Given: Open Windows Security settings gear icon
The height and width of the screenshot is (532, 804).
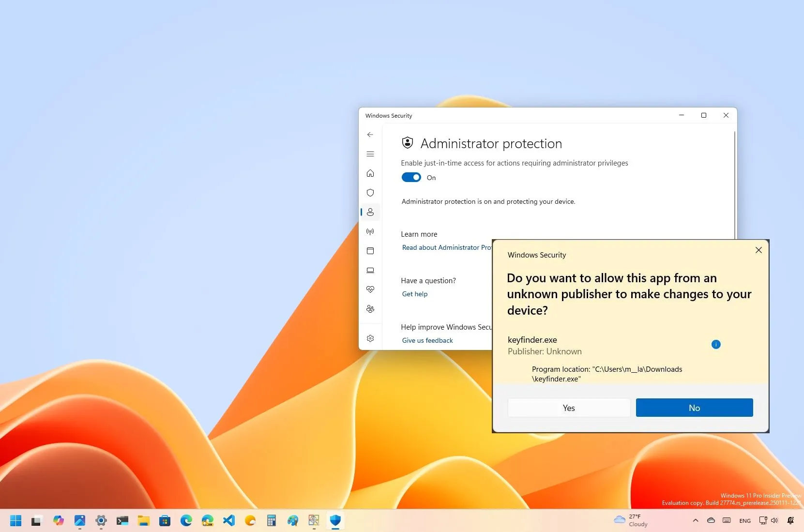Looking at the screenshot, I should pos(370,338).
